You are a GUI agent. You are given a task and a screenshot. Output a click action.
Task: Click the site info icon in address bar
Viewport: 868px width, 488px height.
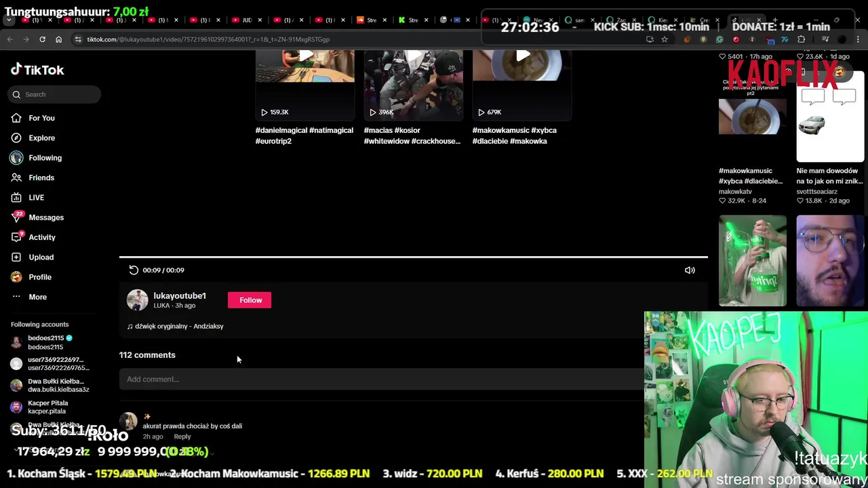79,39
